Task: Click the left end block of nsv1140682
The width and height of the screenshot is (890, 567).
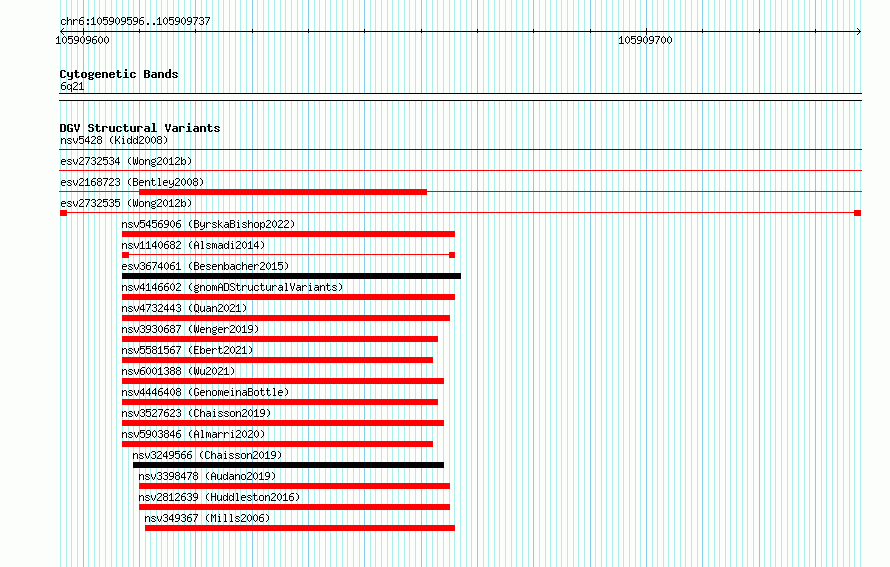Action: click(x=125, y=255)
